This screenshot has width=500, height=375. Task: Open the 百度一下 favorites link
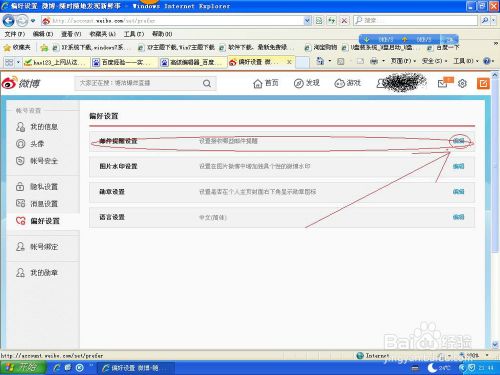coord(444,48)
